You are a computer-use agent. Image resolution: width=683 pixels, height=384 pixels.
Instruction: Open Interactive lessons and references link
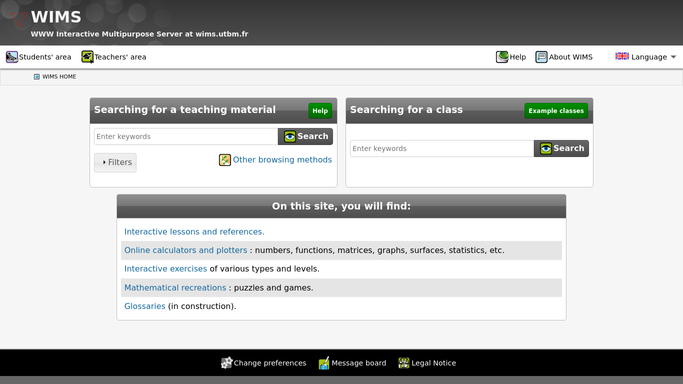pyautogui.click(x=194, y=232)
